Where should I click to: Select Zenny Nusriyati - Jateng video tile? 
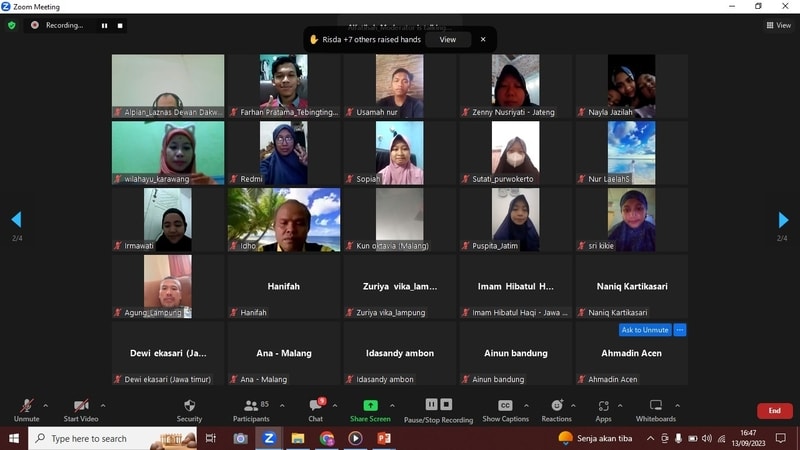pos(515,86)
